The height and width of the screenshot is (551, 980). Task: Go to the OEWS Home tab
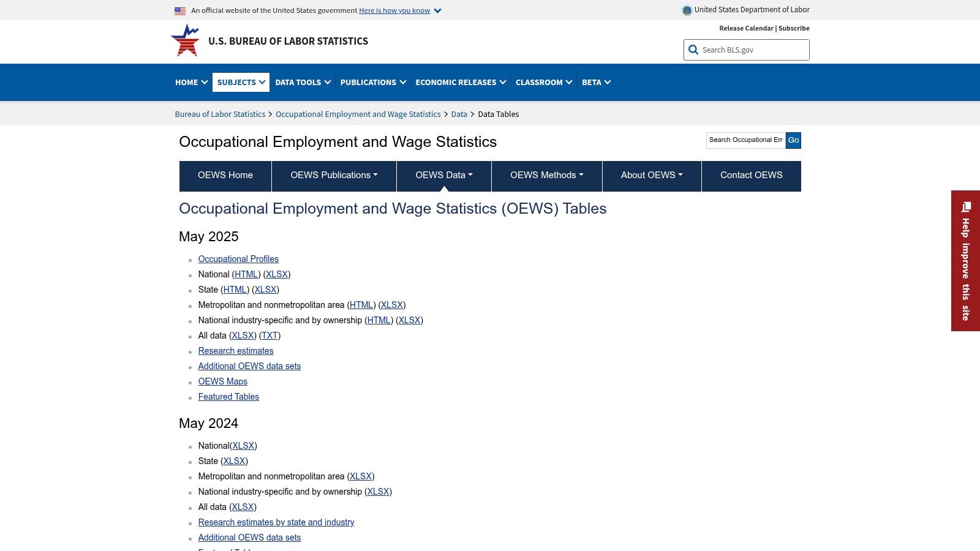(225, 176)
